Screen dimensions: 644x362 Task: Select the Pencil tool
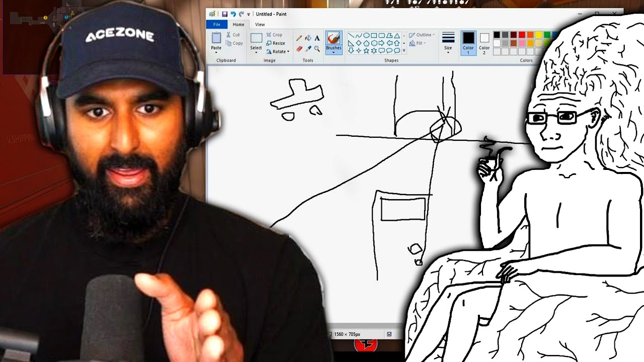299,38
